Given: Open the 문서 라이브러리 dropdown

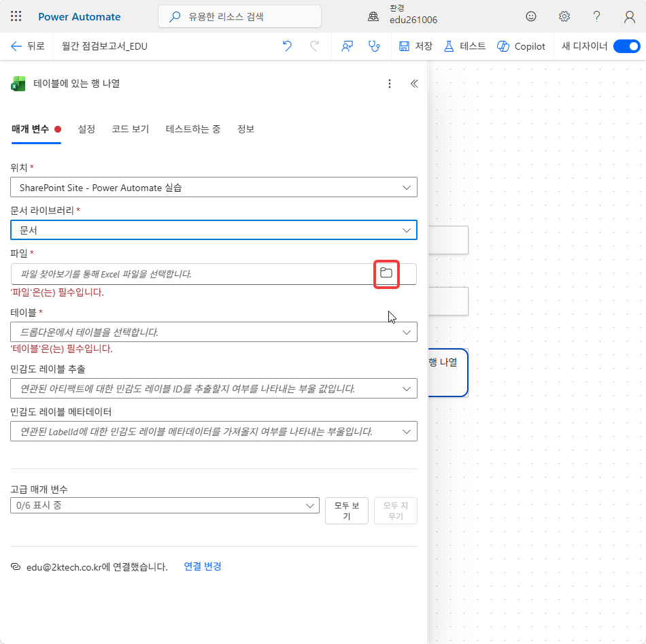Looking at the screenshot, I should click(214, 230).
